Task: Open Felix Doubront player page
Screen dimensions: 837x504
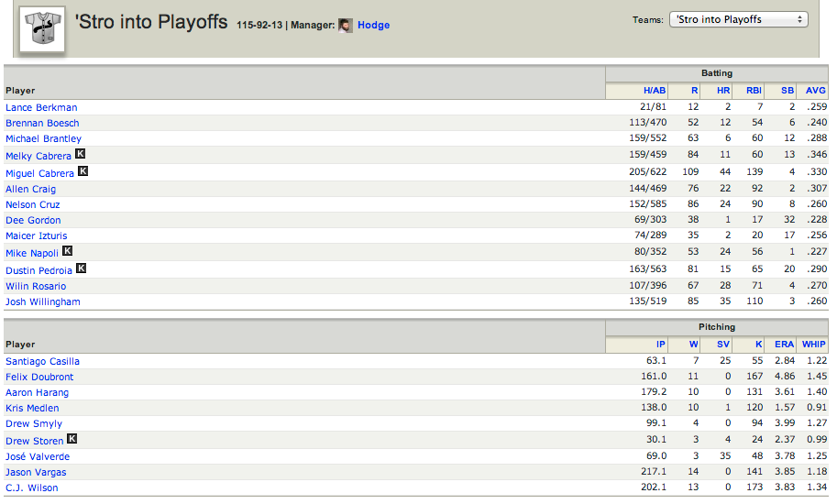Action: point(39,377)
